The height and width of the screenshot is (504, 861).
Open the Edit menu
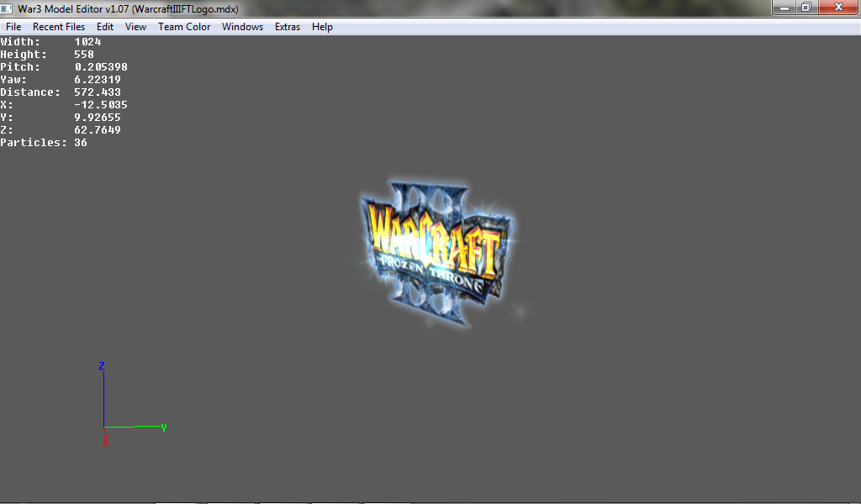pos(105,26)
